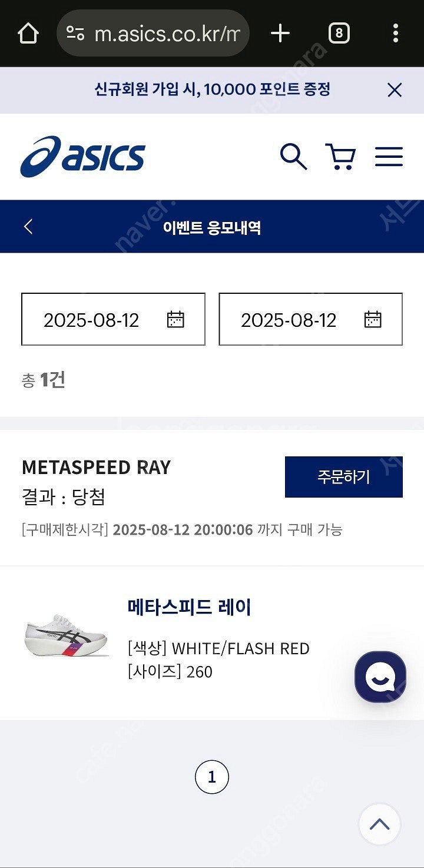424x868 pixels.
Task: Open the tab switcher showing 8 tabs
Action: pyautogui.click(x=339, y=34)
